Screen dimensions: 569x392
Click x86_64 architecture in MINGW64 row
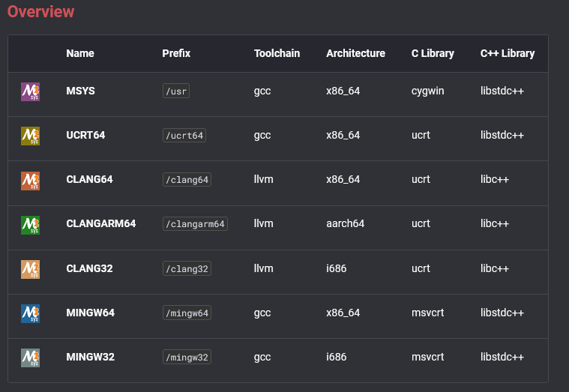pos(343,313)
